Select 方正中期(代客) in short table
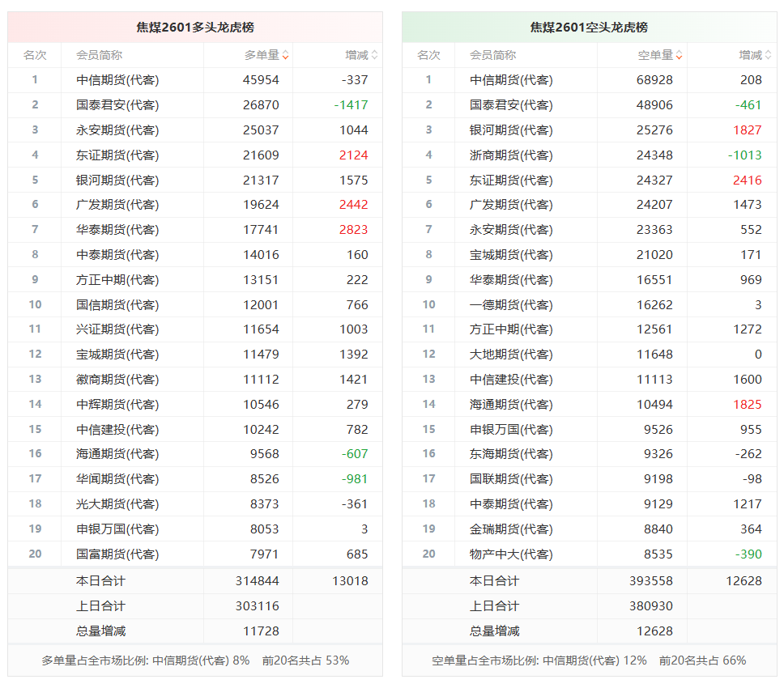This screenshot has width=784, height=688. 511,329
